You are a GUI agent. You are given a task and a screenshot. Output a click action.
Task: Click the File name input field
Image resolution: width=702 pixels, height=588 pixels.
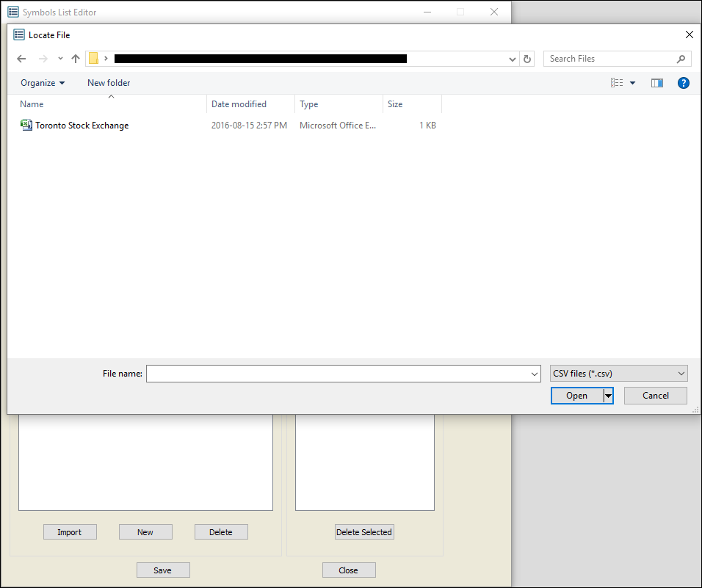tap(338, 374)
